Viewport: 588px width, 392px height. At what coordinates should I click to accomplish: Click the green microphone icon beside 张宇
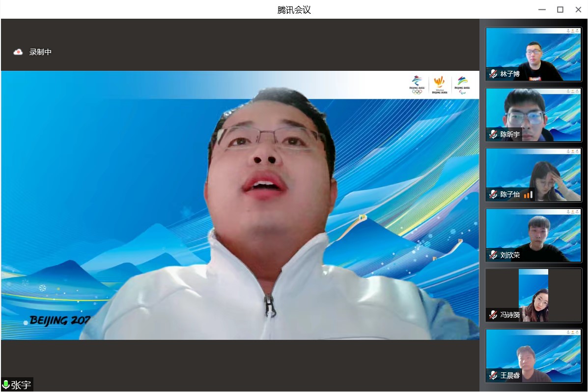6,385
